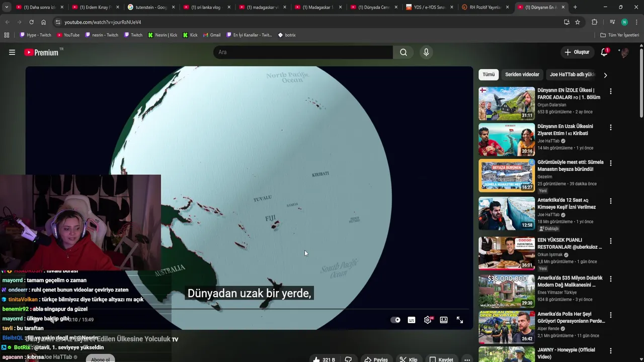Show more filter chips with the arrow
The width and height of the screenshot is (644, 362).
[605, 75]
